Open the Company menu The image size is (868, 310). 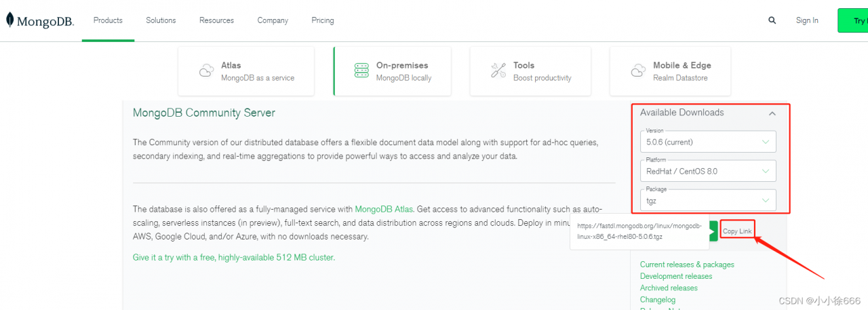tap(273, 20)
